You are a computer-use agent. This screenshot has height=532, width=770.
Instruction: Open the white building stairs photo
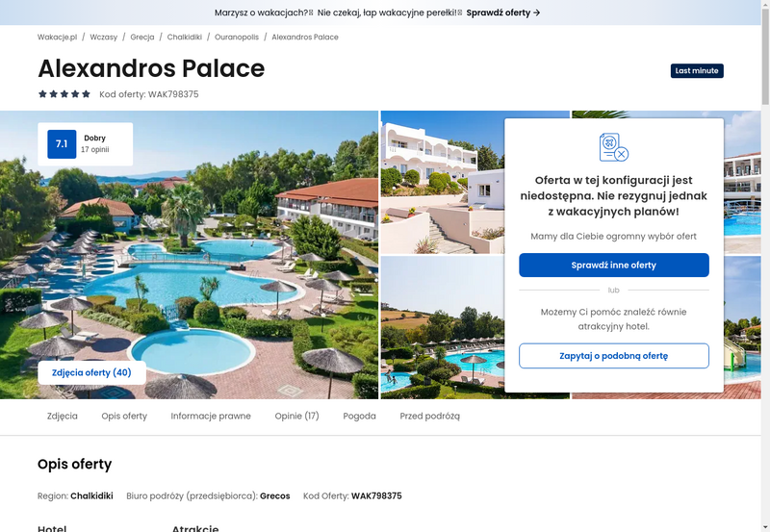click(x=442, y=182)
